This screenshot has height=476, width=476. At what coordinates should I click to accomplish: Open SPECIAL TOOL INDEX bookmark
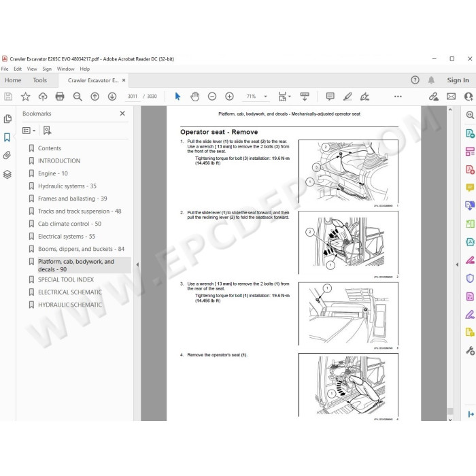tap(66, 279)
